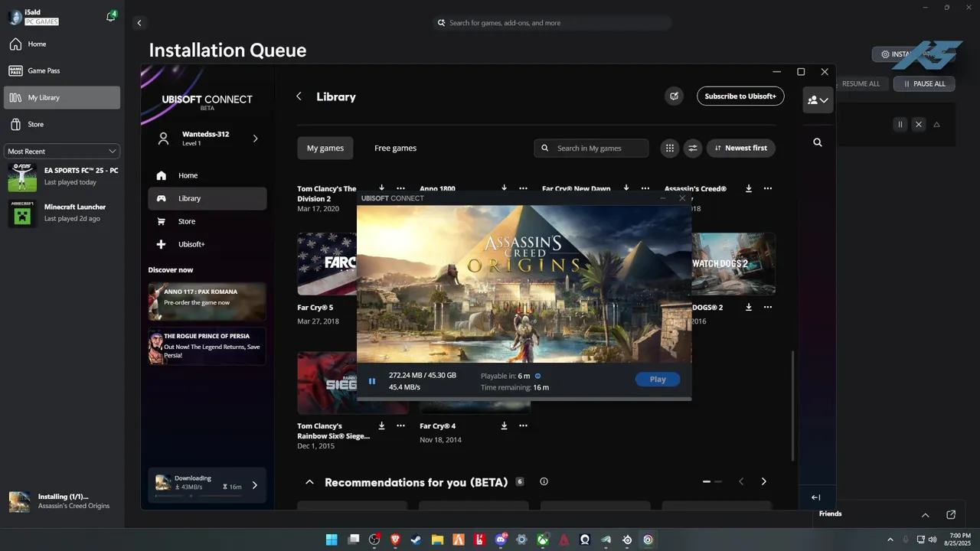The width and height of the screenshot is (980, 551).
Task: Cancel the queued install with X
Action: pos(919,124)
